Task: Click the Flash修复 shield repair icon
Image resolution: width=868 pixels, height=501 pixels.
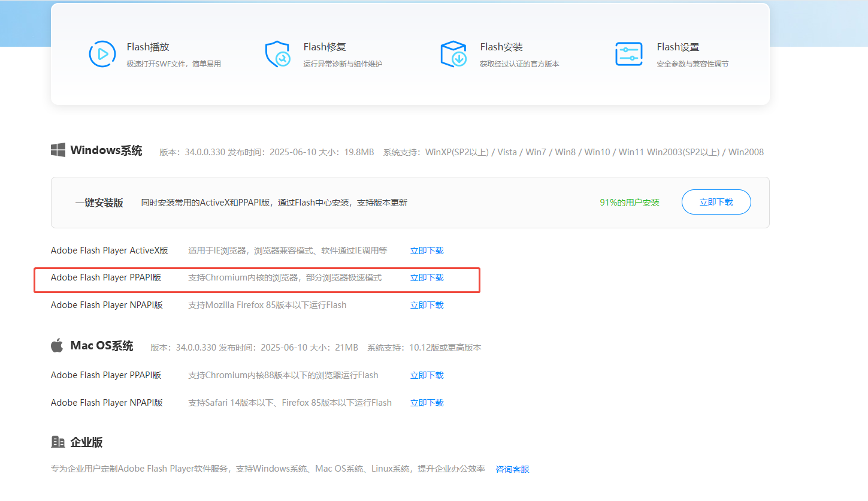Action: pos(278,54)
